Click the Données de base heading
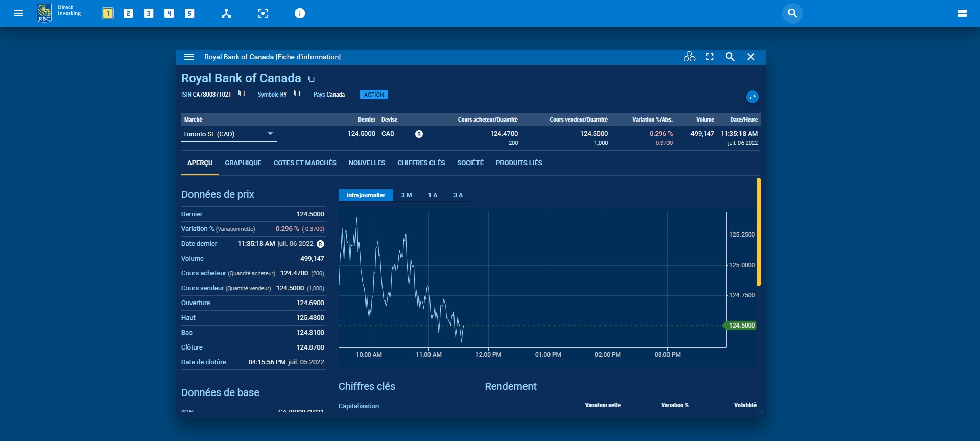This screenshot has width=980, height=441. [x=220, y=392]
